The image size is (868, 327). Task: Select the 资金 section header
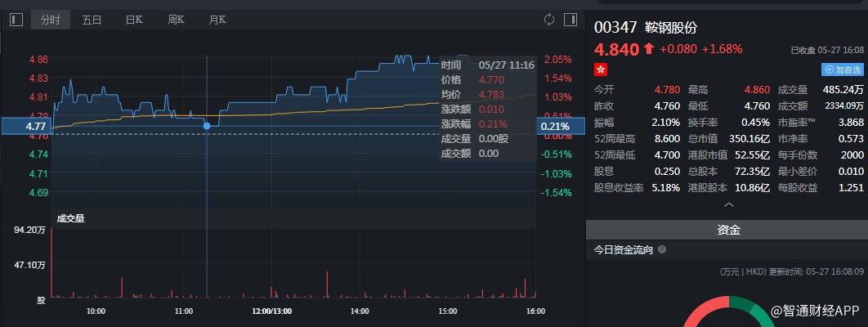tap(728, 231)
